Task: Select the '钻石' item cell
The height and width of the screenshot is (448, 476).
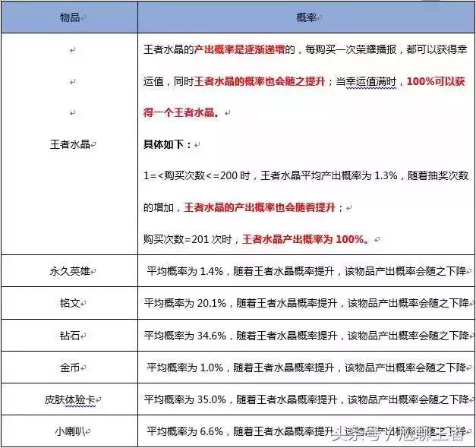Action: [x=70, y=336]
